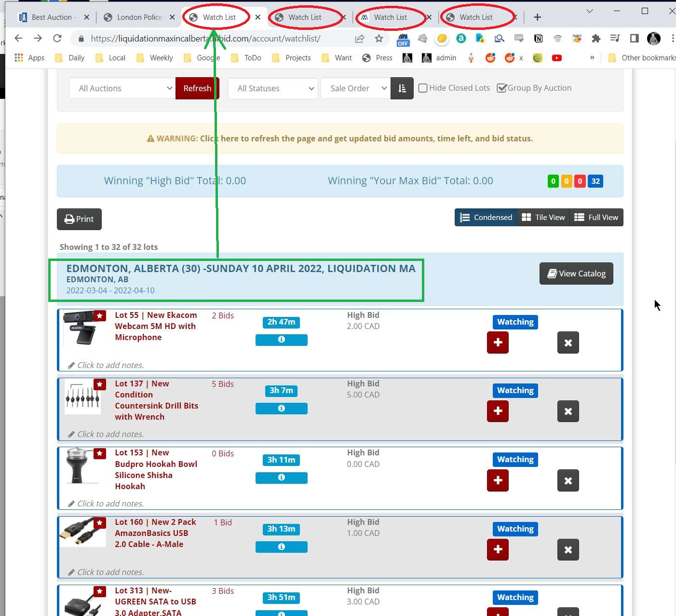
Task: Open browser extensions puzzle icon
Action: (x=596, y=39)
